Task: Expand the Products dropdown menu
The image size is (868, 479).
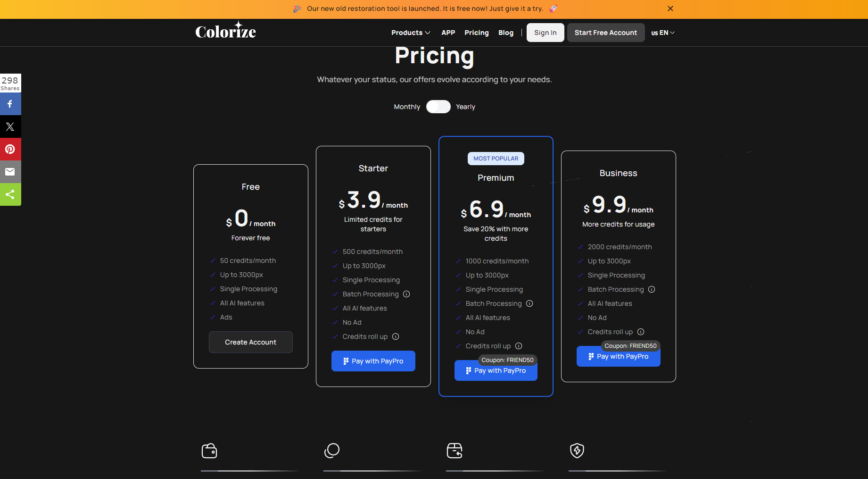Action: pyautogui.click(x=411, y=33)
